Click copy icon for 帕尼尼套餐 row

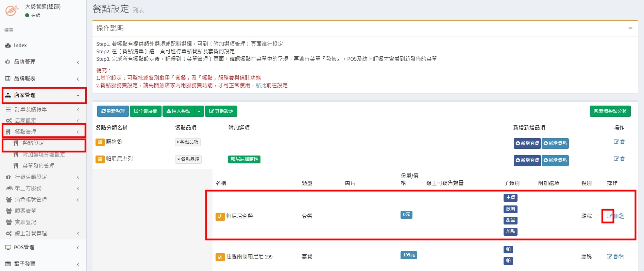[622, 216]
